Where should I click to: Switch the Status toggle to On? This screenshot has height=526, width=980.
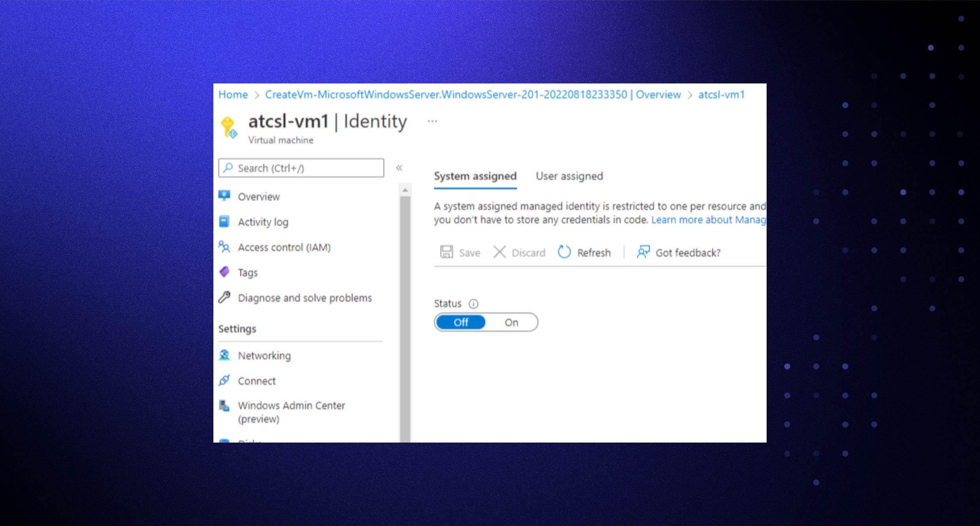click(x=511, y=322)
